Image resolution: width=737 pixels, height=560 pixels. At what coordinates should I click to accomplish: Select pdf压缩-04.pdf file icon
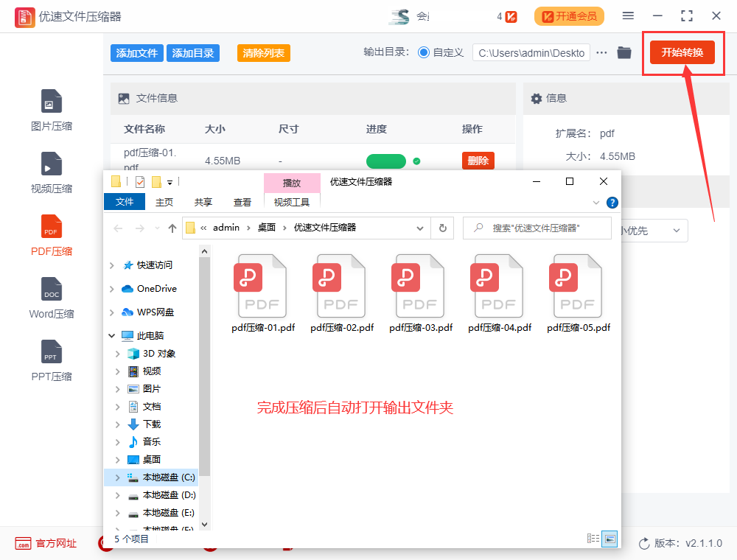[x=496, y=286]
